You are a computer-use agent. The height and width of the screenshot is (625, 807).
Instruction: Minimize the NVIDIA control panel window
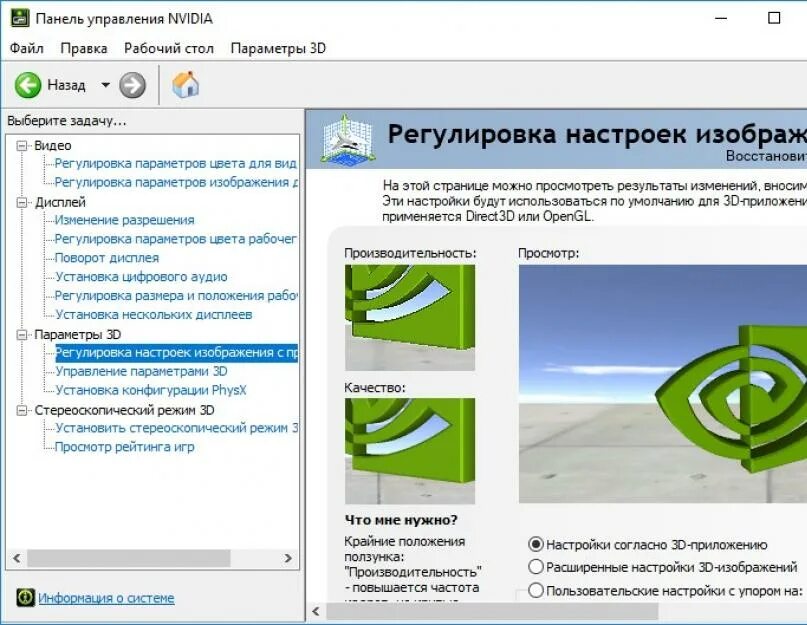pyautogui.click(x=722, y=19)
